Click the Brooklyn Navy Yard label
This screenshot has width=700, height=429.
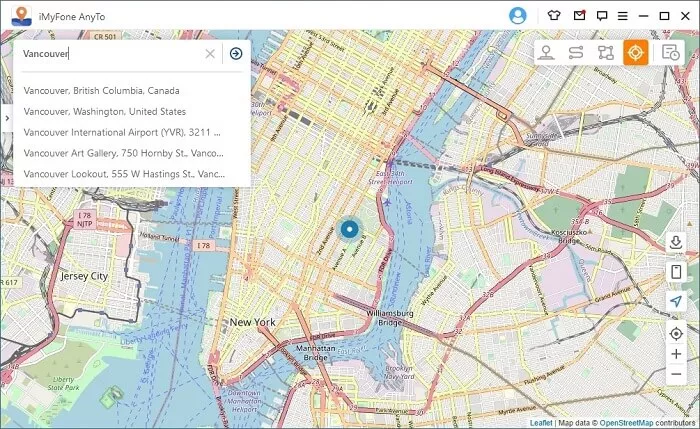pyautogui.click(x=399, y=372)
